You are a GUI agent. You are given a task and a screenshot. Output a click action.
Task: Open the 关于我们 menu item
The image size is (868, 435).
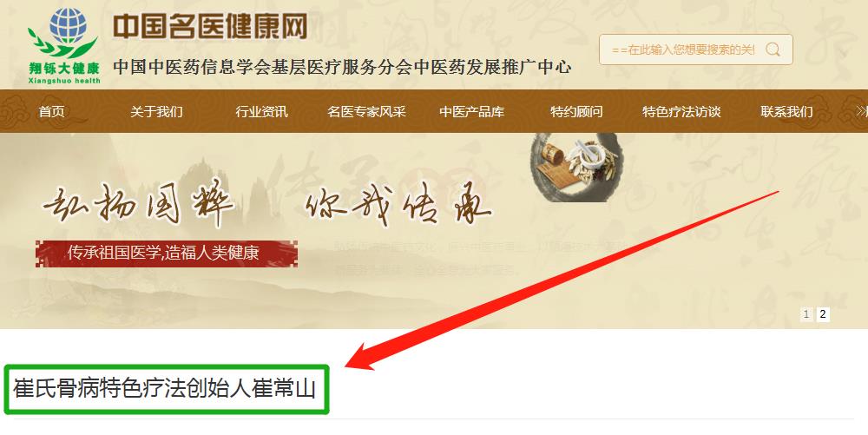pos(156,112)
